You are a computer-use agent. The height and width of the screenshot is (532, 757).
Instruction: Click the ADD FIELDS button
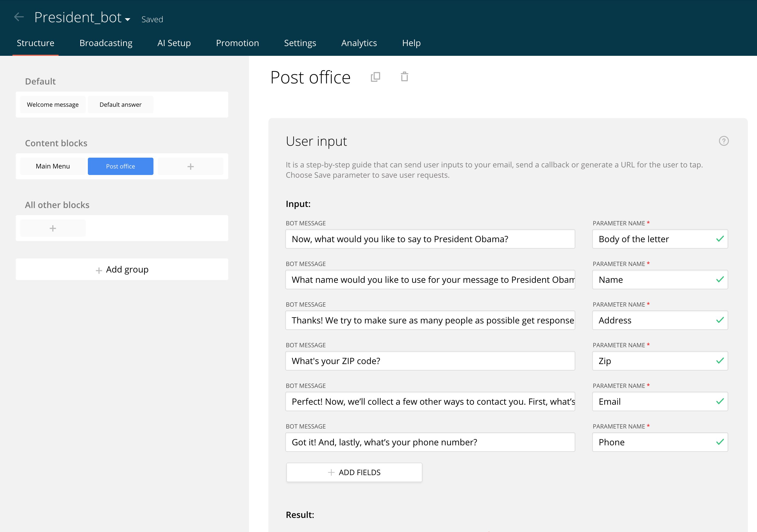pyautogui.click(x=354, y=472)
